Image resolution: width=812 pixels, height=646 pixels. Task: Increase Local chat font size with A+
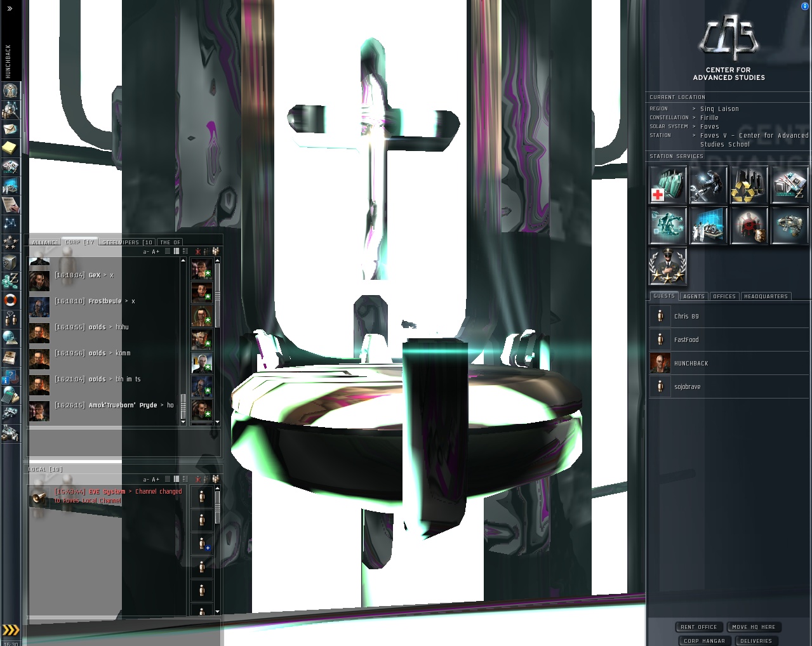pyautogui.click(x=156, y=480)
